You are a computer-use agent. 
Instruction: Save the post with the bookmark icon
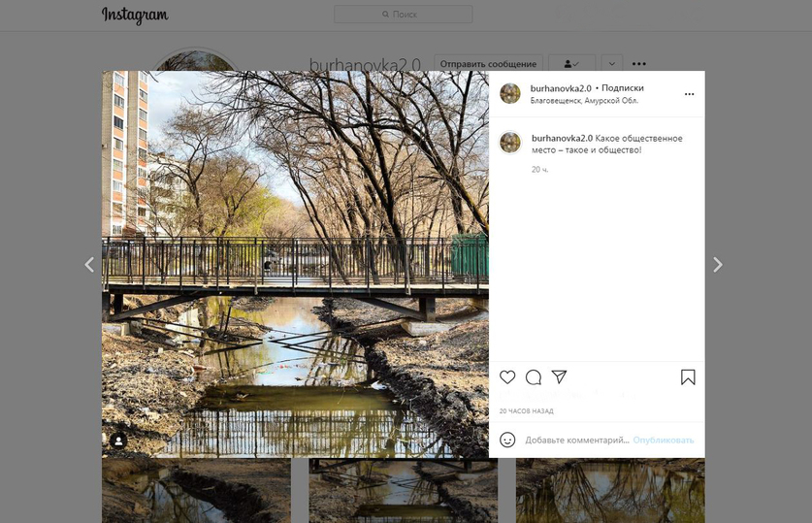tap(688, 377)
